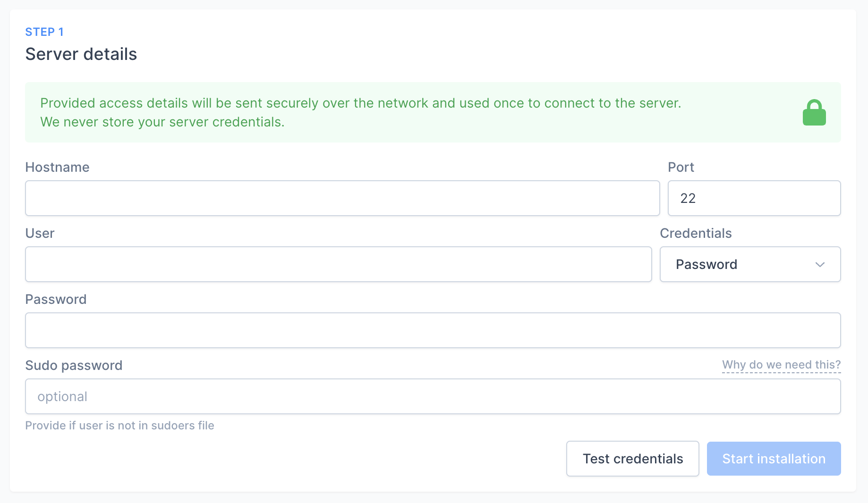
Task: Click into the User input field
Action: [338, 264]
